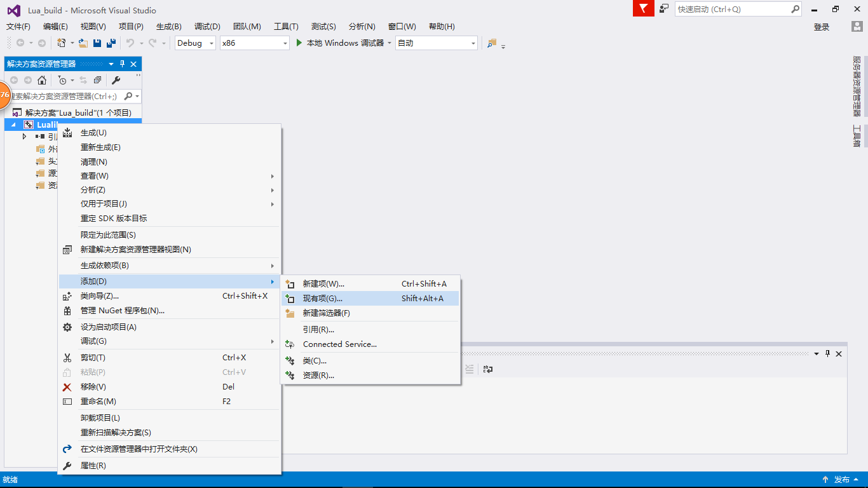The height and width of the screenshot is (488, 868).
Task: Click the Find in Files toolbar icon
Action: pyautogui.click(x=492, y=43)
